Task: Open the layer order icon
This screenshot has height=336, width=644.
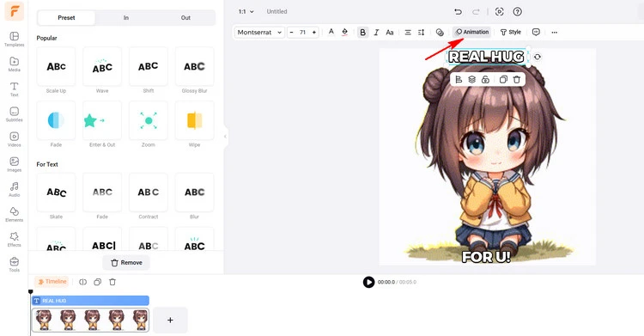Action: (x=472, y=79)
